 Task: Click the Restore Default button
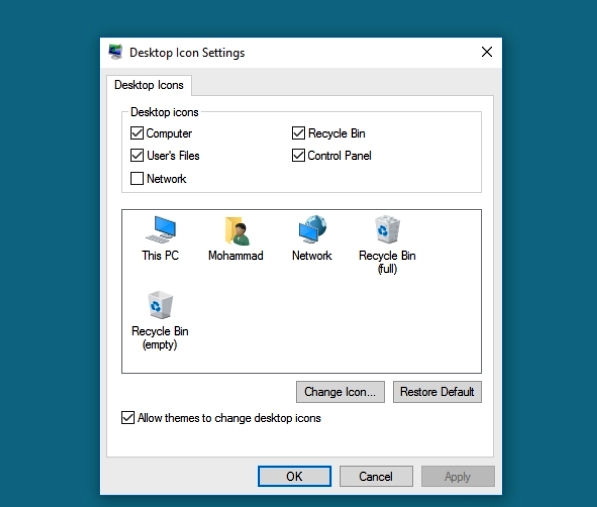[437, 392]
